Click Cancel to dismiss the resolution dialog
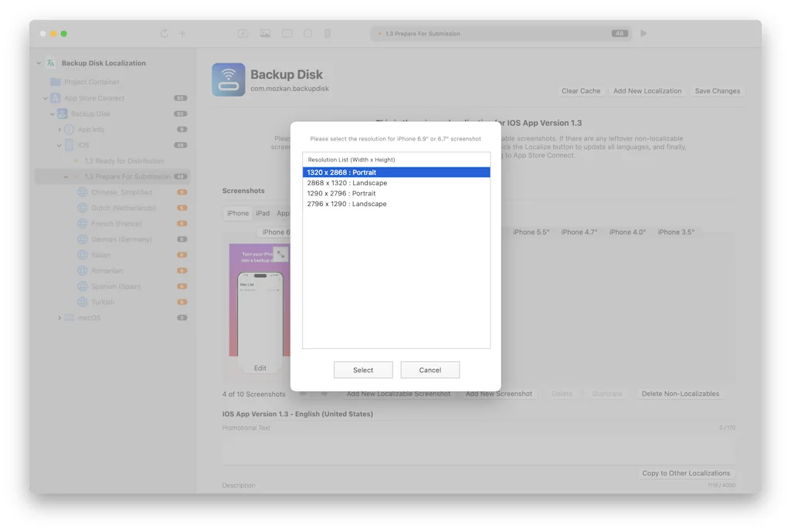This screenshot has width=791, height=532. (x=429, y=370)
